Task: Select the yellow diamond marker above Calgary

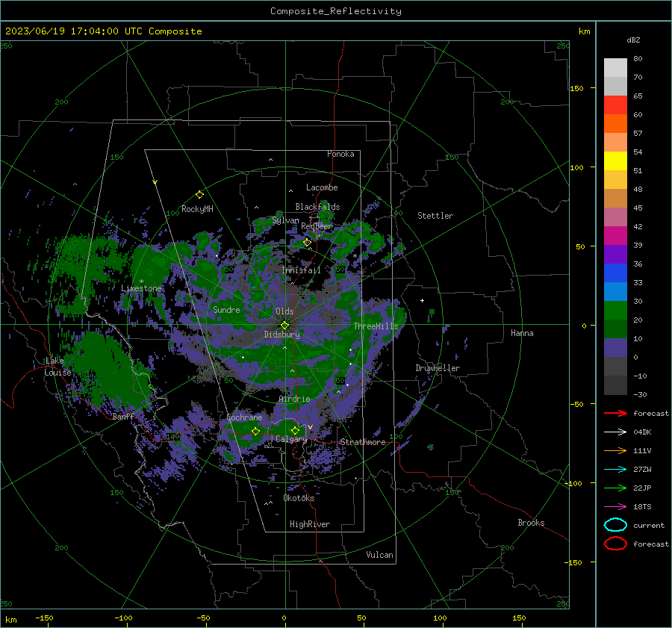Action: (295, 430)
